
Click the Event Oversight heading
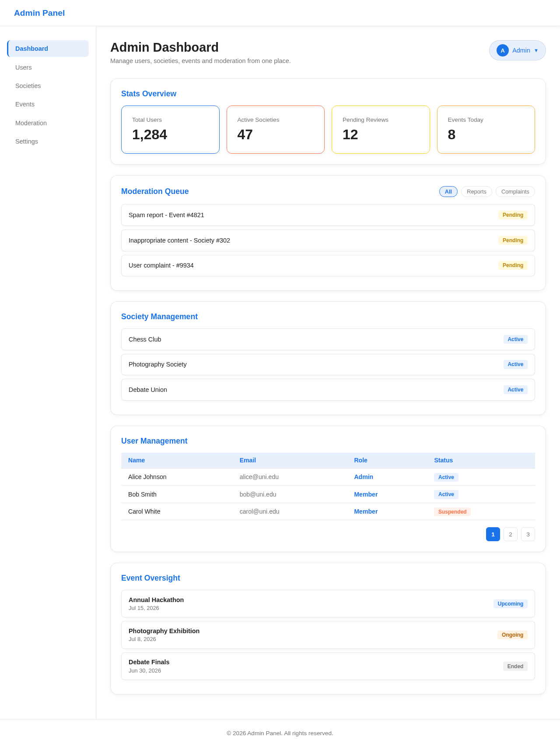150,578
